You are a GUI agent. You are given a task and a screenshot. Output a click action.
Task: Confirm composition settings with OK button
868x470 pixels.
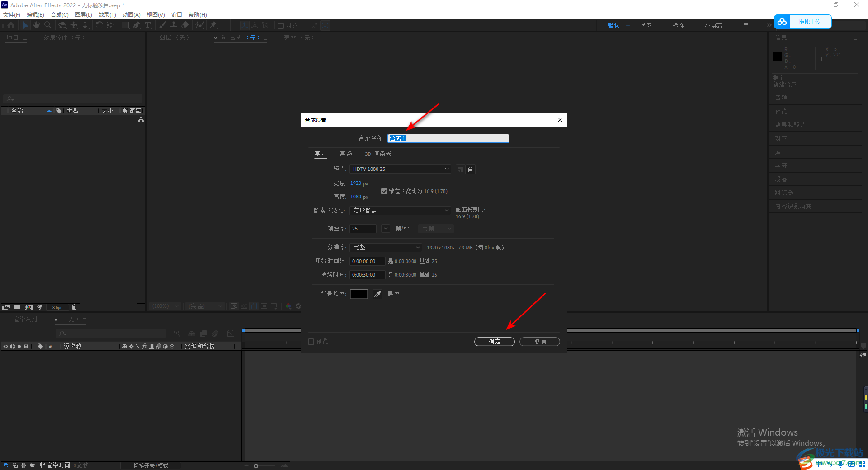tap(495, 342)
